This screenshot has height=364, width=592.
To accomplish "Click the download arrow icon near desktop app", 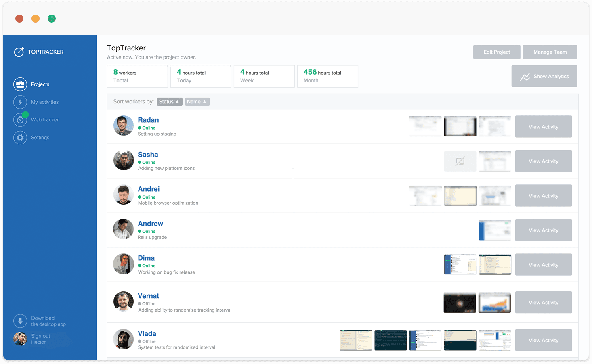I will [x=20, y=321].
